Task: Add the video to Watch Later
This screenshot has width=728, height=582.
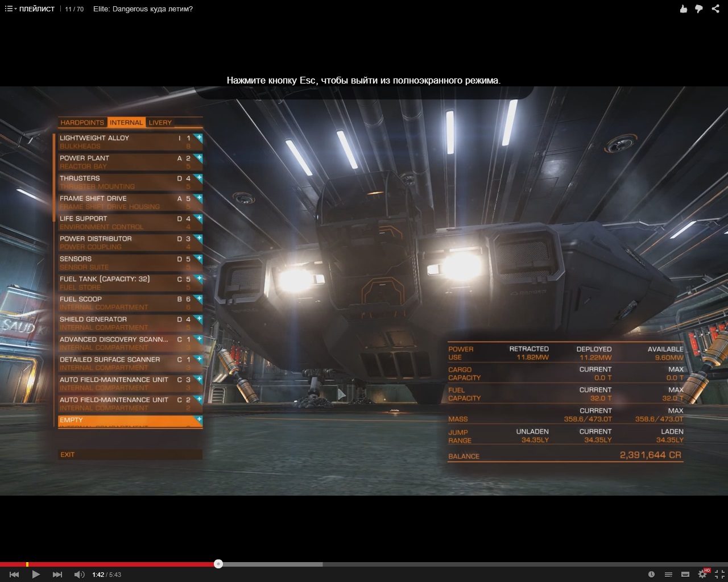Action: point(651,575)
